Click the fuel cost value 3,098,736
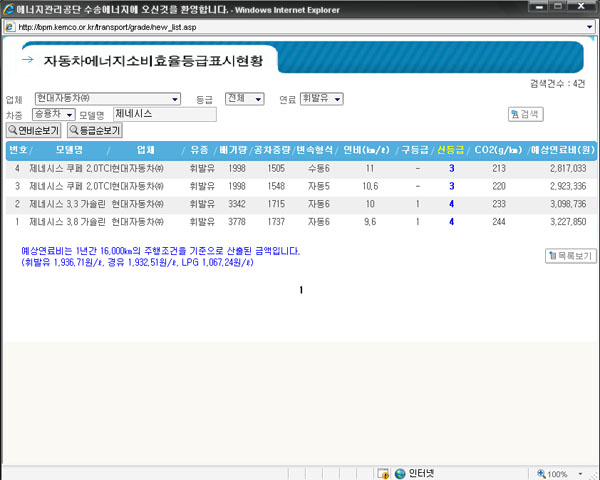The width and height of the screenshot is (600, 480). tap(568, 204)
